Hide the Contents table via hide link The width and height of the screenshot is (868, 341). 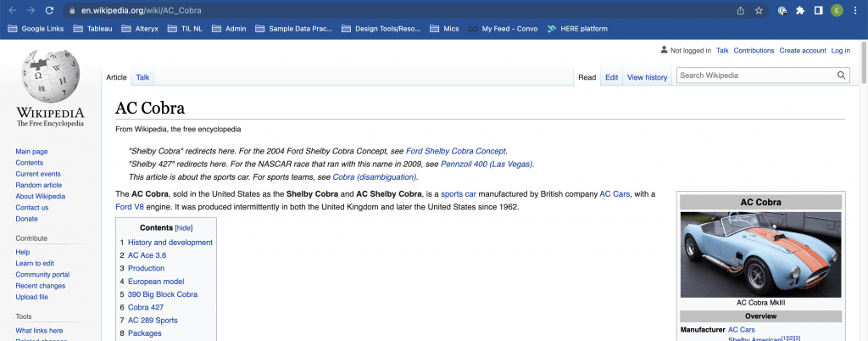[184, 228]
